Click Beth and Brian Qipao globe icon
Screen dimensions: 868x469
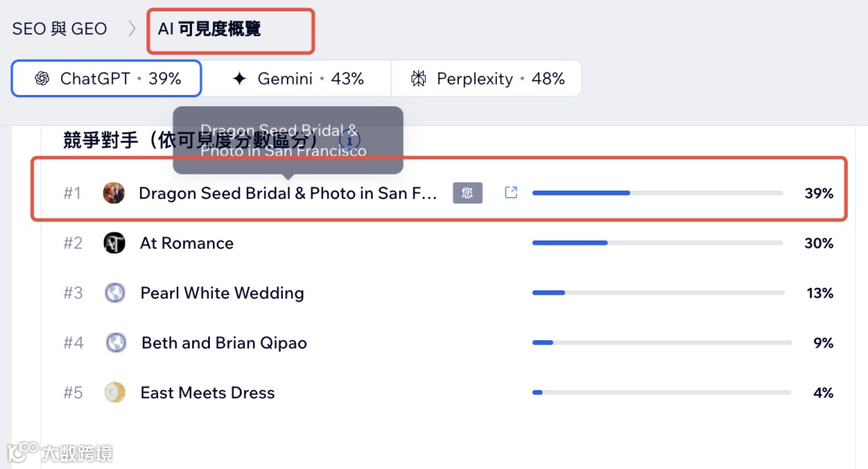pos(116,343)
